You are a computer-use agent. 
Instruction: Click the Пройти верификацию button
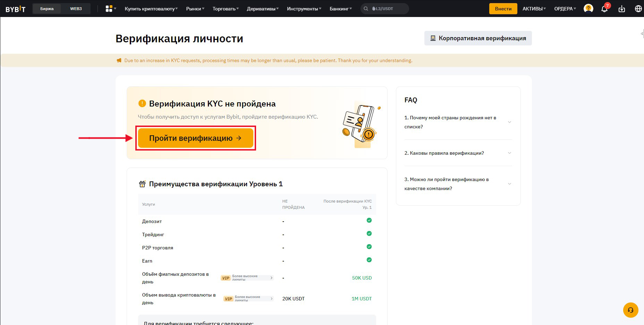point(196,138)
